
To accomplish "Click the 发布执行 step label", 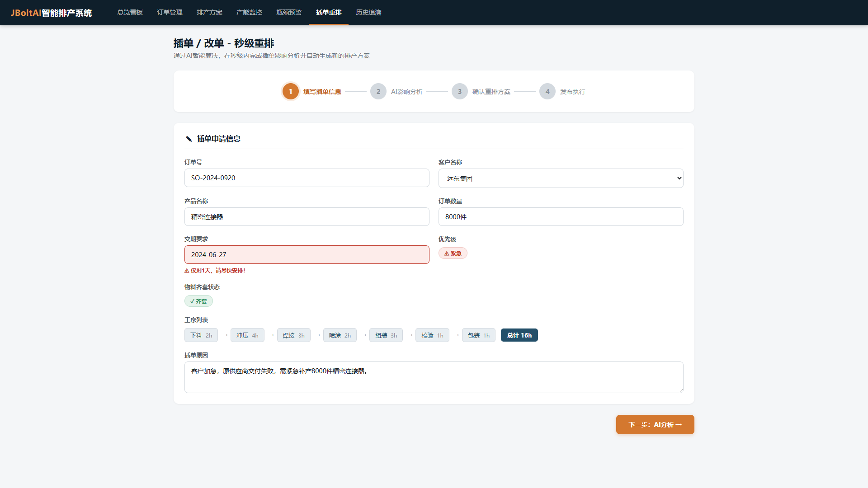I will (x=573, y=92).
